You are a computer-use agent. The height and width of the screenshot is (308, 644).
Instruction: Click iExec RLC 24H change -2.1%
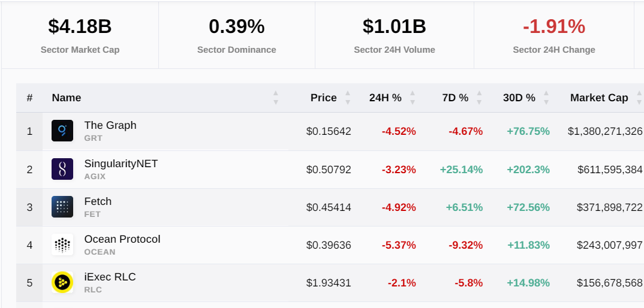pyautogui.click(x=402, y=283)
